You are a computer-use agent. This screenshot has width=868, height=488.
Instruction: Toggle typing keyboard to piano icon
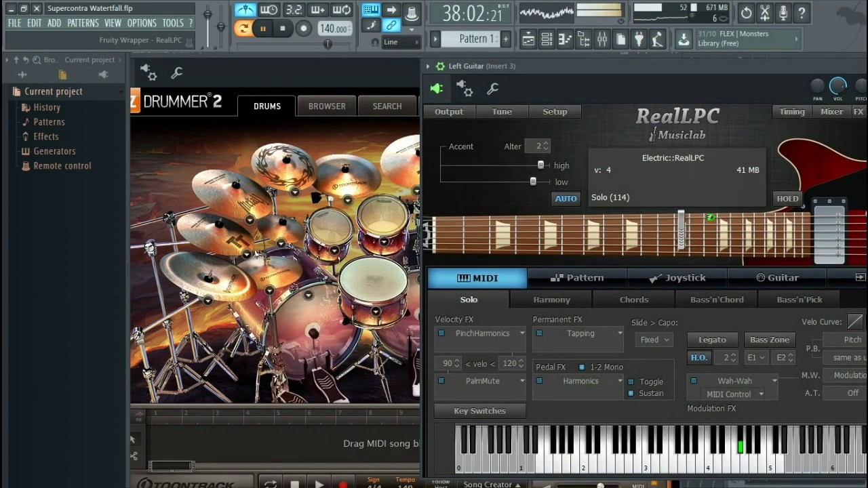click(x=370, y=10)
